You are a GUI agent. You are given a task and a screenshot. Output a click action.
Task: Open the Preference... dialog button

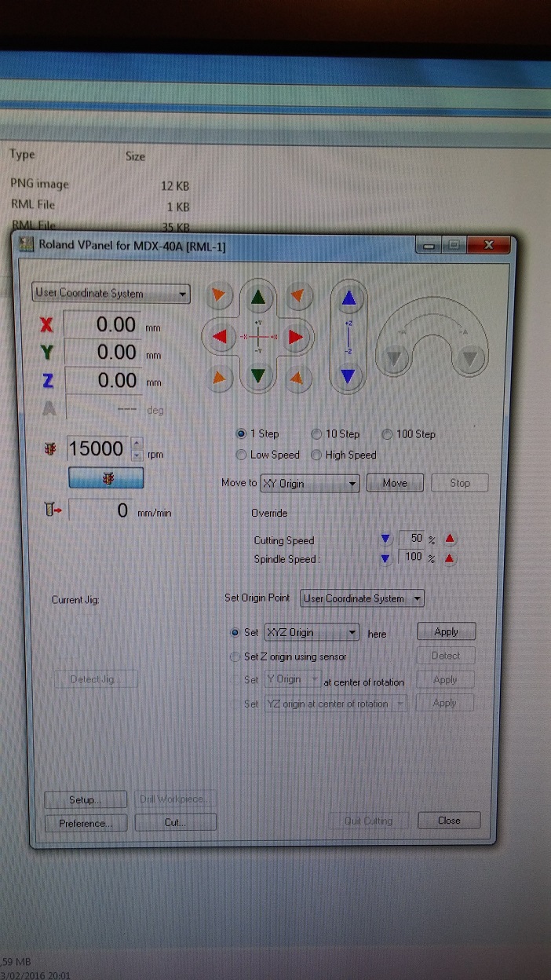(x=86, y=823)
